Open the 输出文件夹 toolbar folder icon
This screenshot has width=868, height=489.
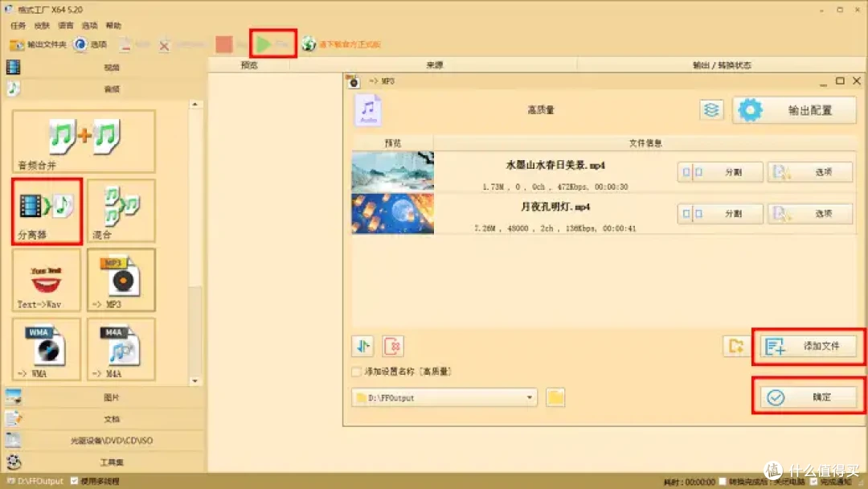coord(17,45)
